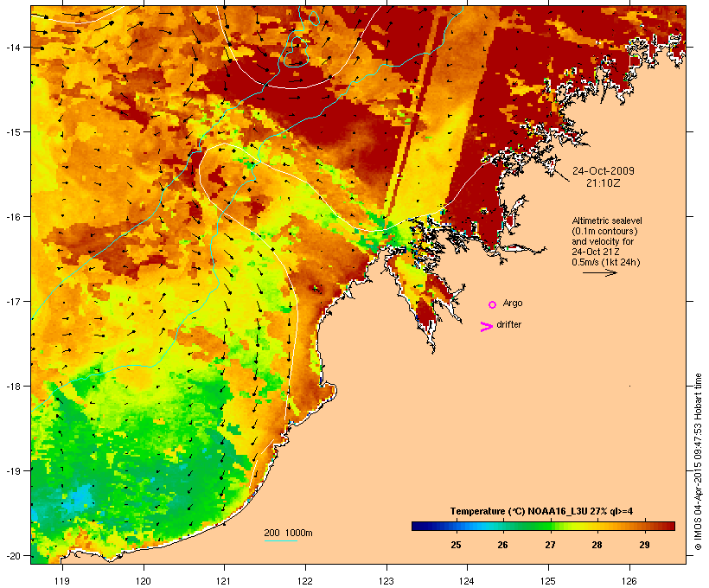Image resolution: width=709 pixels, height=588 pixels.
Task: Click the dark red end of temperature color bar
Action: (671, 526)
